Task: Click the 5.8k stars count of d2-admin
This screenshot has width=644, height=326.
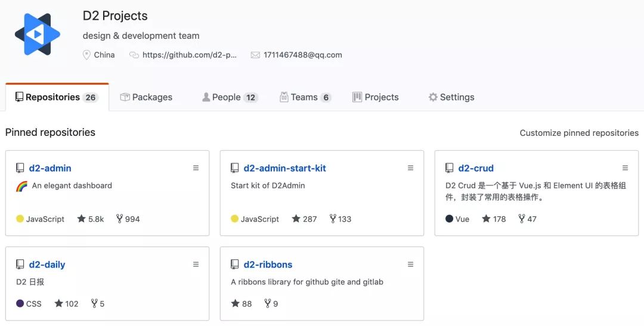Action: coord(91,219)
